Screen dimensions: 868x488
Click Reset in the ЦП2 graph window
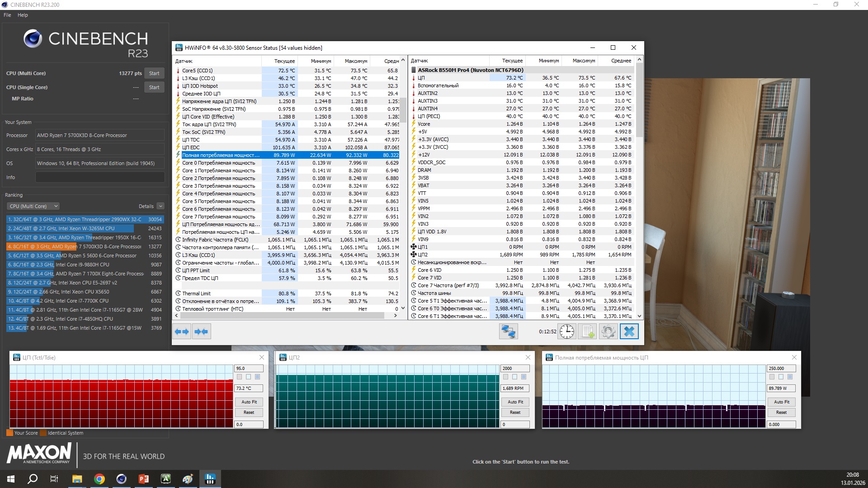[x=515, y=412]
